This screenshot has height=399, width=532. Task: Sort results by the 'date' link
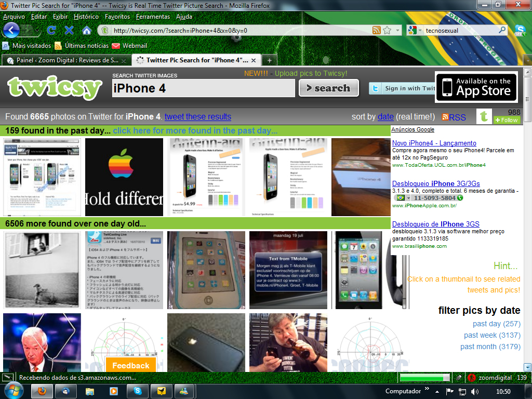(386, 117)
